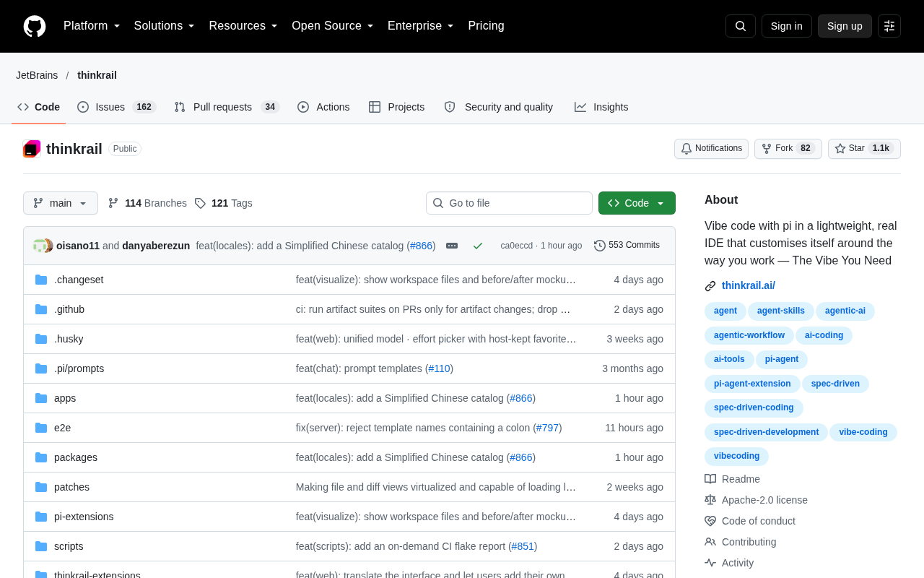The image size is (924, 578).
Task: Open the Projects tab
Action: (x=396, y=107)
